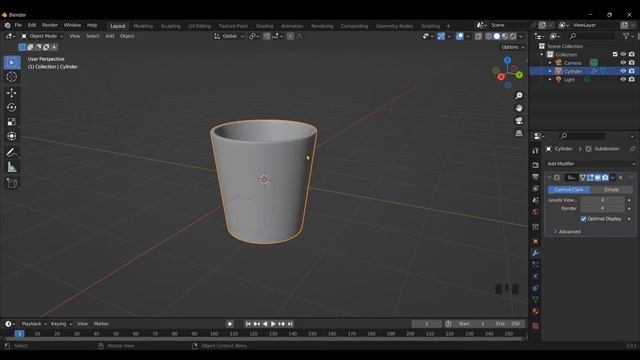Select the Measure tool
The height and width of the screenshot is (360, 640).
12,167
